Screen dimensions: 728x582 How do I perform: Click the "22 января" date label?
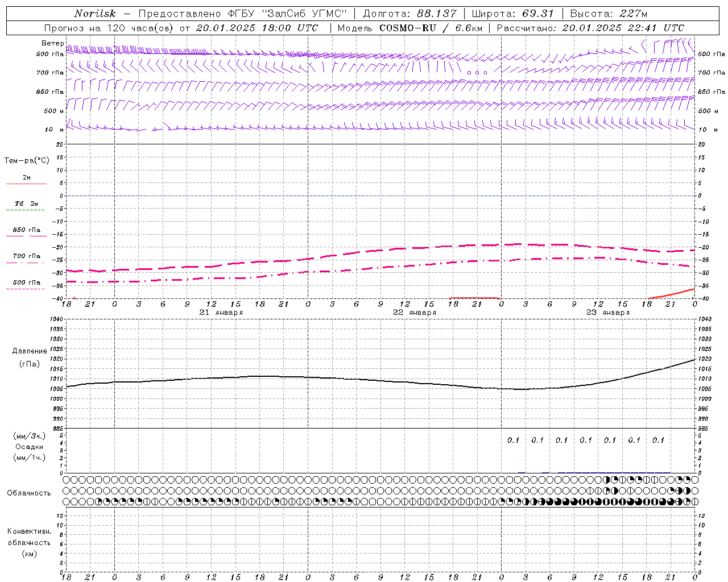click(x=415, y=313)
